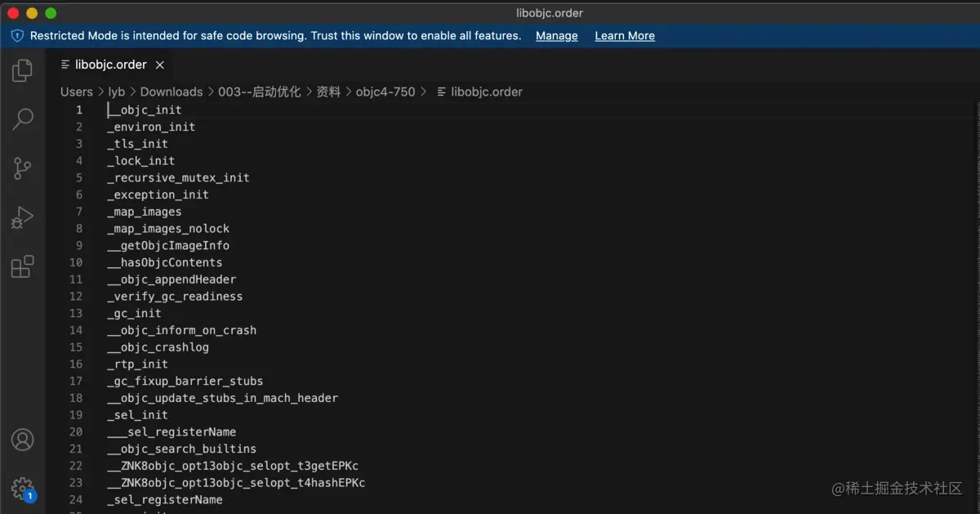Click line number 12 in the gutter
Screen dimensions: 980x514
coord(76,297)
